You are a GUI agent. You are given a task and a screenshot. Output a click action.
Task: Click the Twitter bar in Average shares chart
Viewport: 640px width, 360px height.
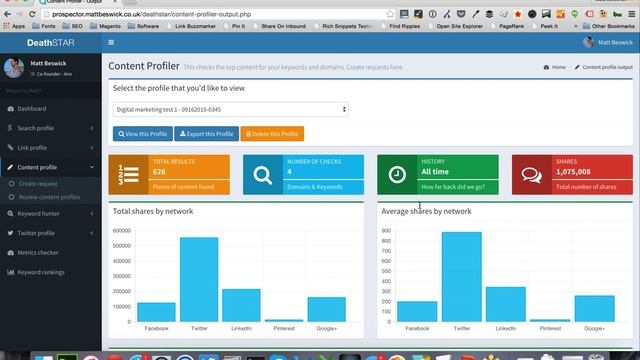click(462, 277)
